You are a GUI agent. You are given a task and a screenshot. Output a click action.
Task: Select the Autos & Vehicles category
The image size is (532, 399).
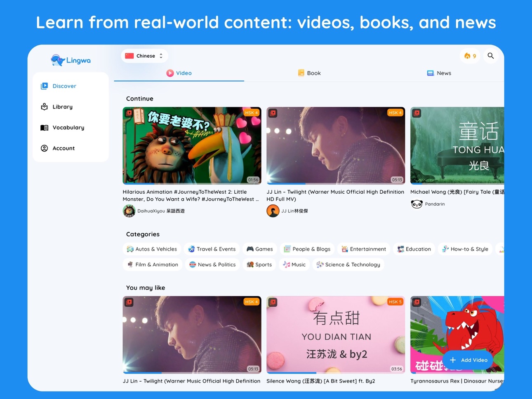[x=152, y=249]
